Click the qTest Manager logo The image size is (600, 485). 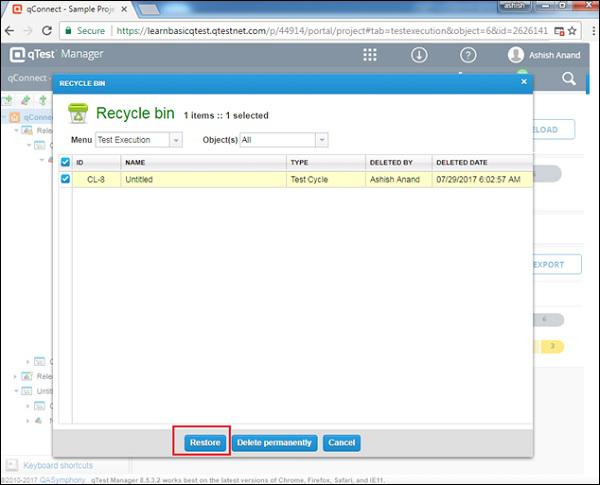(x=56, y=54)
